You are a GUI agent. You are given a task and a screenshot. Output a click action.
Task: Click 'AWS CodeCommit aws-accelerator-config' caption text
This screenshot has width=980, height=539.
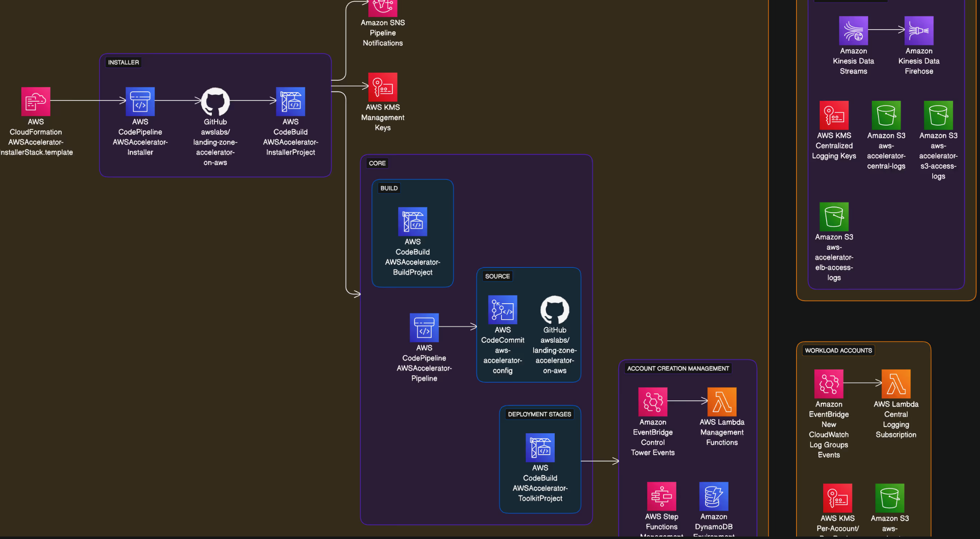pos(503,351)
